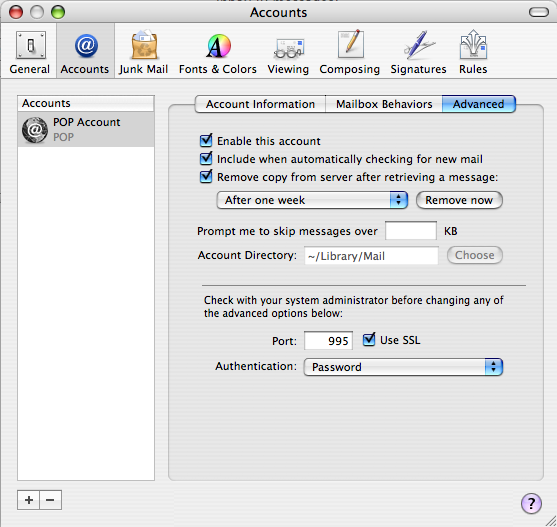Remove the selected account with the minus button

click(50, 500)
